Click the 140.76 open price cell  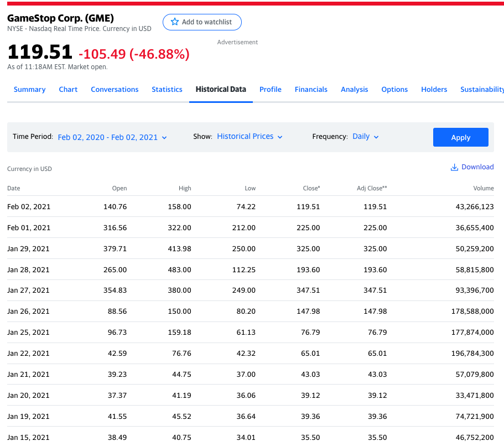pyautogui.click(x=115, y=207)
